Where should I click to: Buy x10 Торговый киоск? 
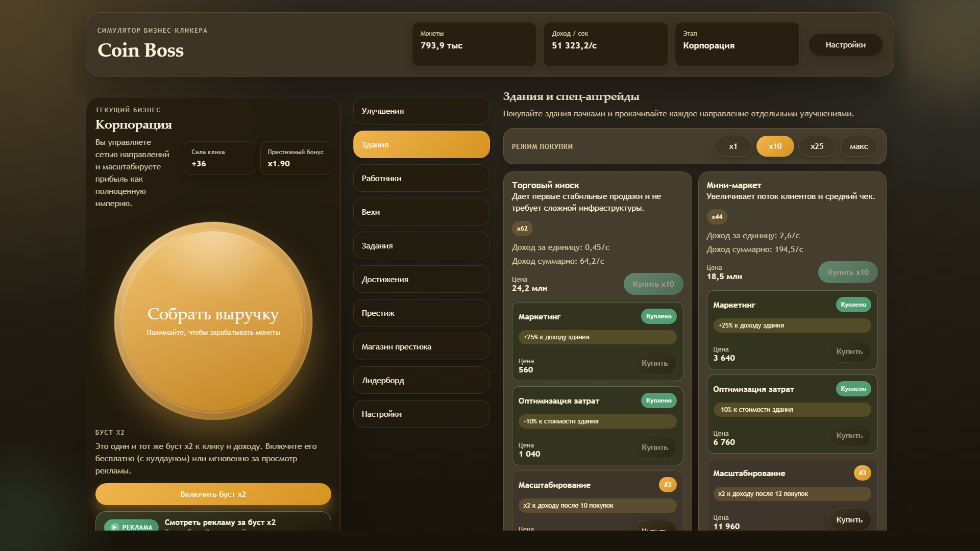point(653,284)
